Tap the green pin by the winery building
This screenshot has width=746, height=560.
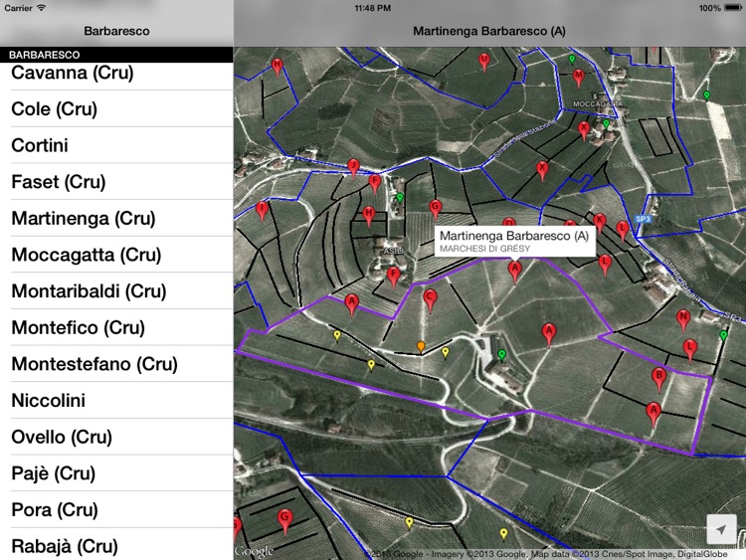click(501, 354)
